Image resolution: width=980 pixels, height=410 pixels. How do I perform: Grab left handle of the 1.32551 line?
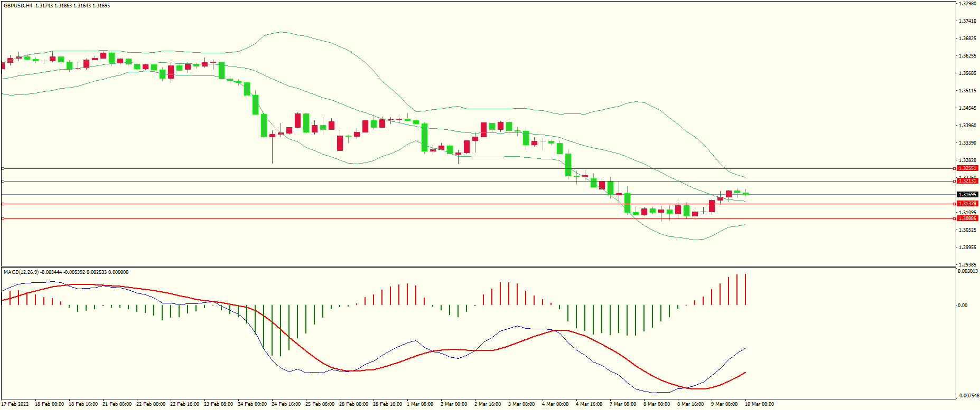[3, 168]
